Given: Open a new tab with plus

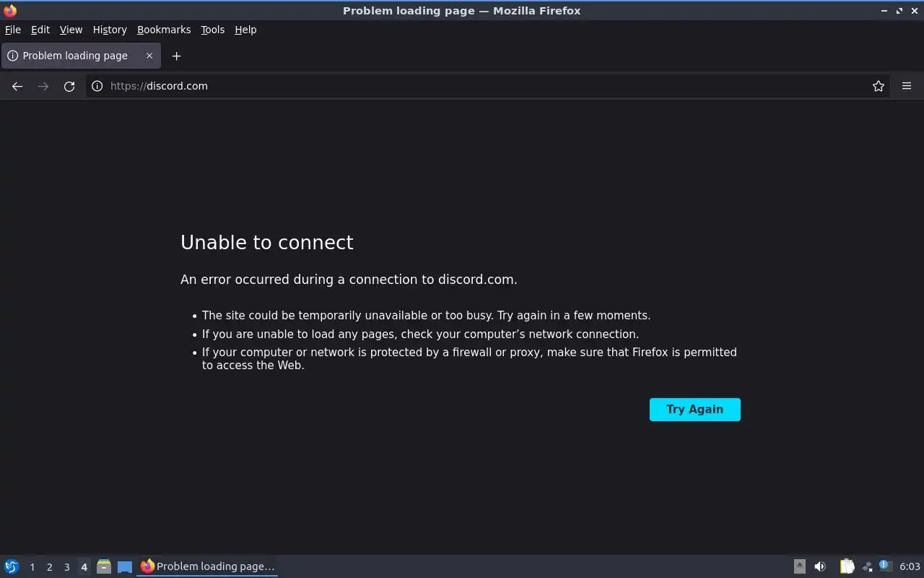Looking at the screenshot, I should click(176, 56).
